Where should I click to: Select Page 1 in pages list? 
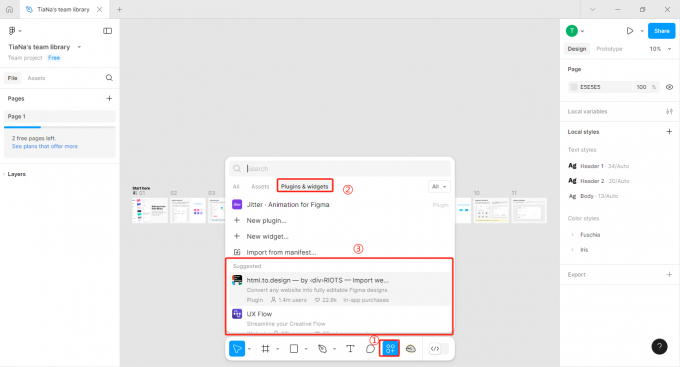pos(60,116)
